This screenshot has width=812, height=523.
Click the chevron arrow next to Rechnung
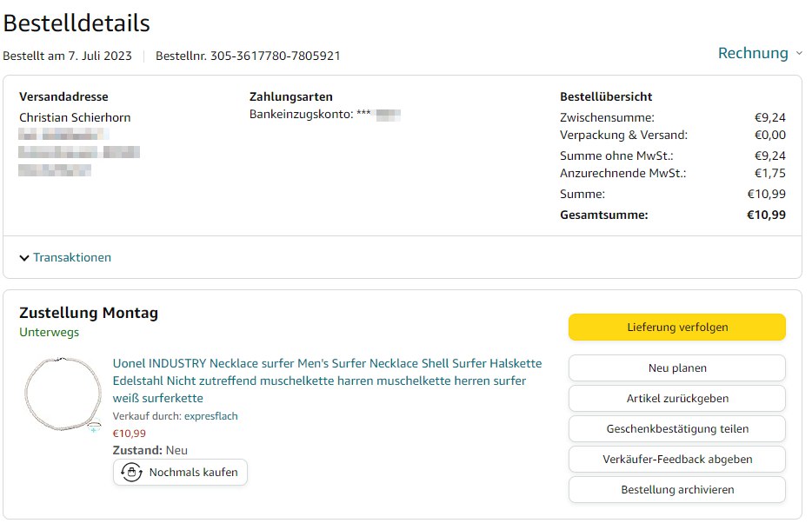point(799,54)
